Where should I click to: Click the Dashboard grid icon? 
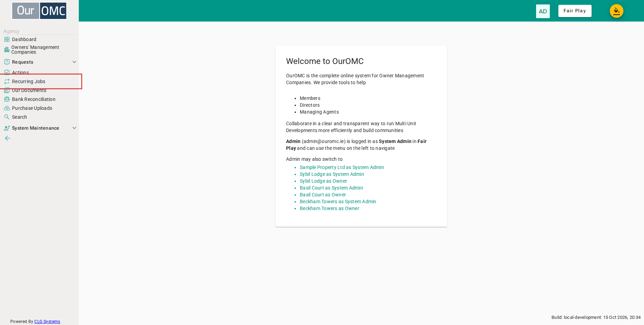click(7, 39)
